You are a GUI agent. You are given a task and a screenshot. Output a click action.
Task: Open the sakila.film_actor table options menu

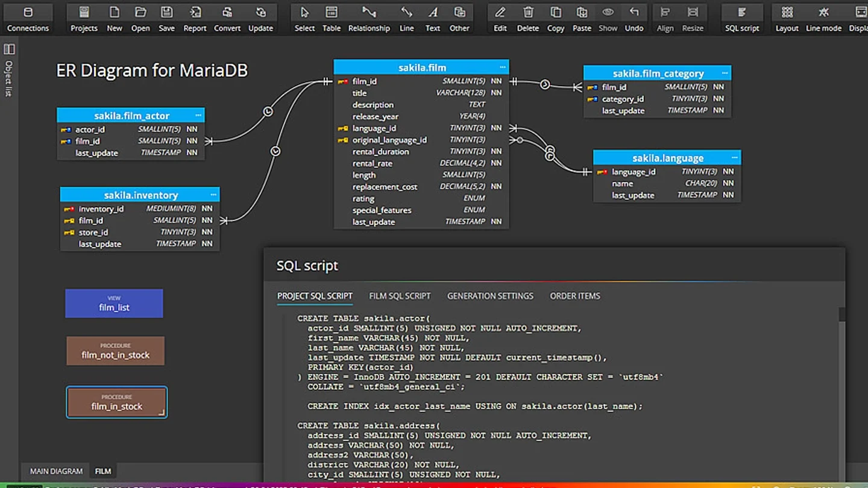point(198,116)
